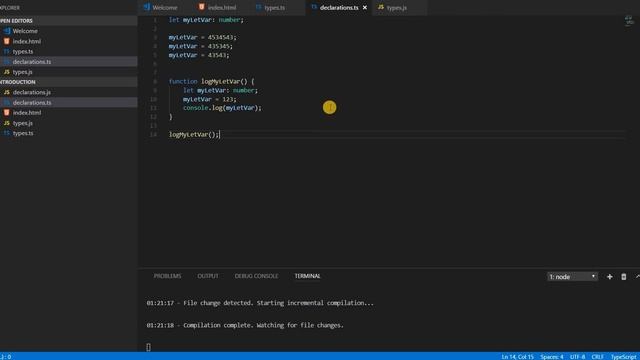640x360 pixels.
Task: Click 'UTF-8' encoding in the status bar
Action: coord(578,357)
